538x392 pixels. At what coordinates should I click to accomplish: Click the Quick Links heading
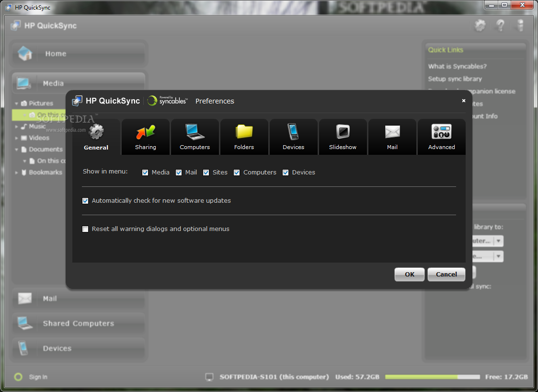[x=446, y=50]
